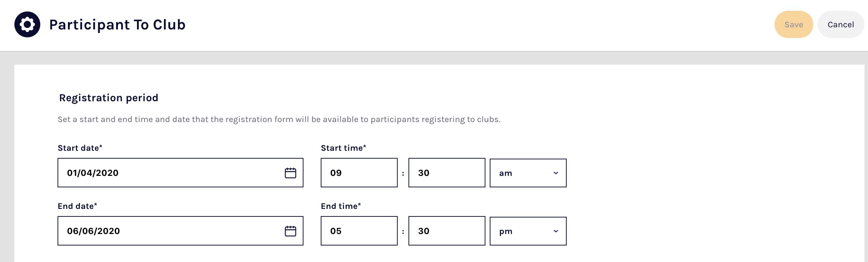Click the Start time label
The image size is (868, 262).
click(x=343, y=148)
